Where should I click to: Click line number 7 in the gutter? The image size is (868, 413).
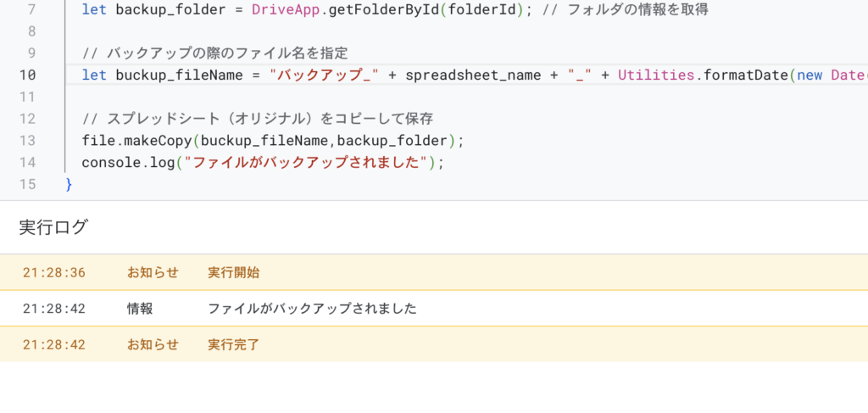[31, 10]
